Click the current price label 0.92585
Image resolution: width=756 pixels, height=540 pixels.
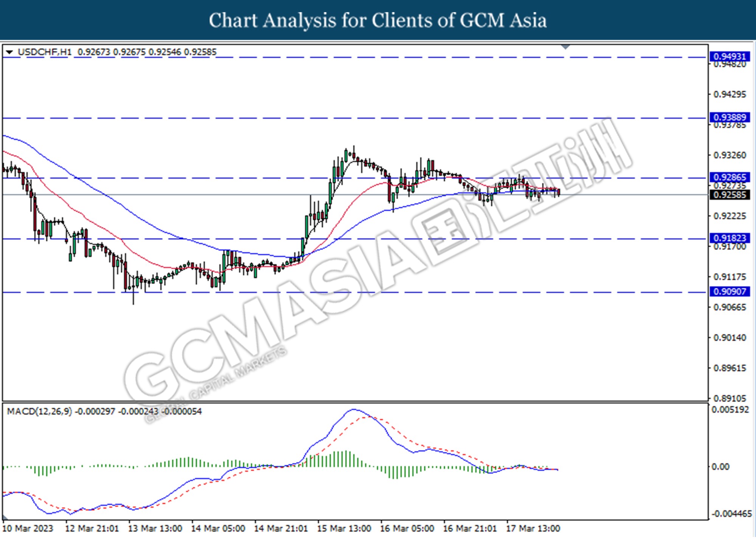point(730,195)
